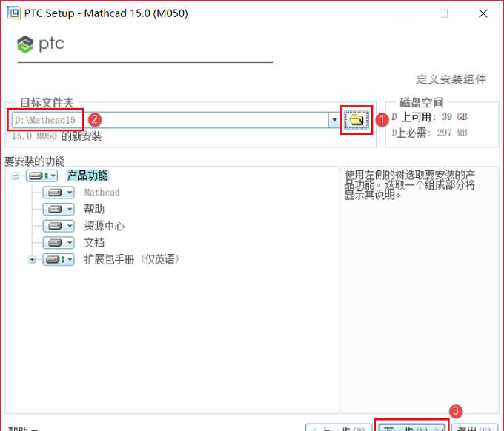Screen dimensions: 504x431
Task: Close the PTC Setup window
Action: [x=483, y=13]
